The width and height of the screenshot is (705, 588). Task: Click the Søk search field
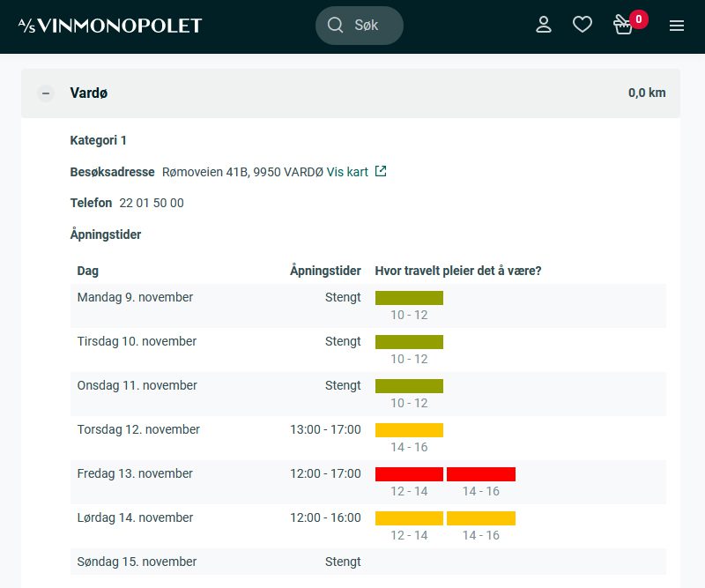coord(367,26)
